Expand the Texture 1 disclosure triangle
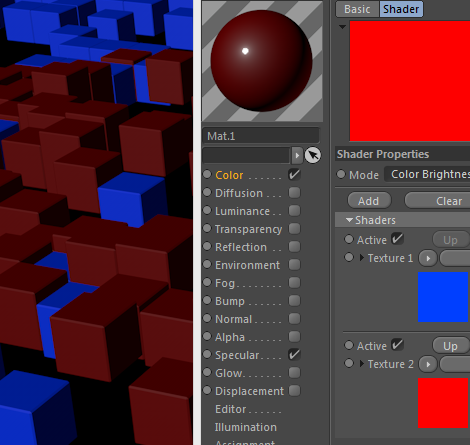The height and width of the screenshot is (445, 470). point(362,258)
